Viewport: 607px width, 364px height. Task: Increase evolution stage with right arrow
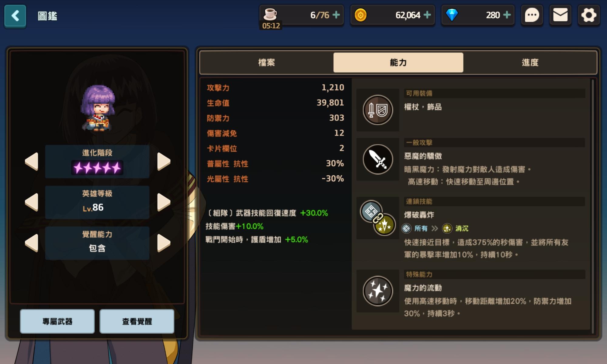tap(164, 161)
